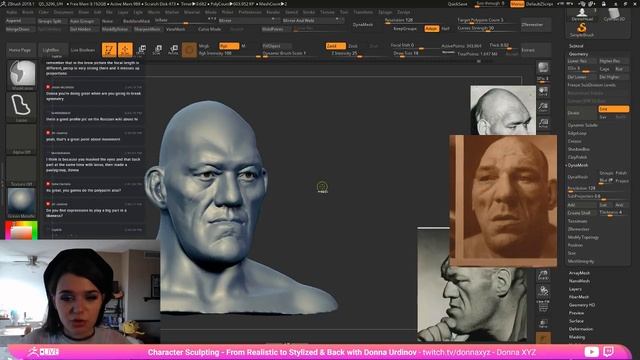640x360 pixels.
Task: Select the DemoHead tool thumbnail
Action: click(582, 14)
